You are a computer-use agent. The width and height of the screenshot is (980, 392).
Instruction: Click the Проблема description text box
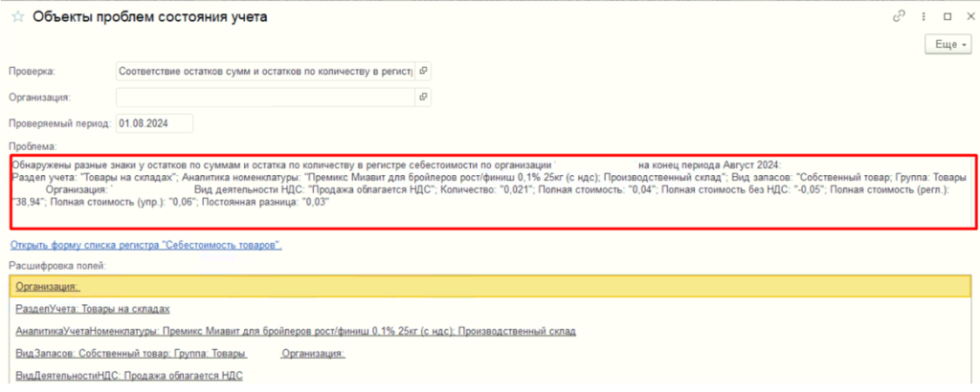pos(492,192)
